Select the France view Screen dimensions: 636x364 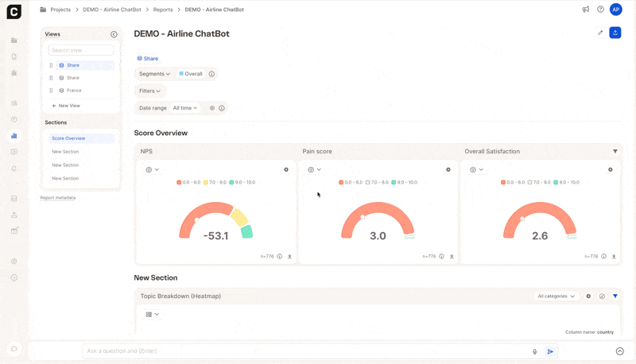point(74,91)
